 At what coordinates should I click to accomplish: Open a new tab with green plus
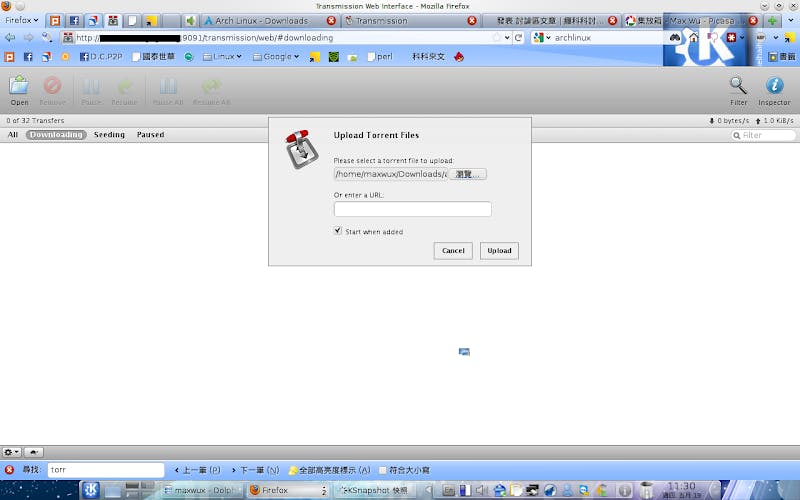point(772,20)
